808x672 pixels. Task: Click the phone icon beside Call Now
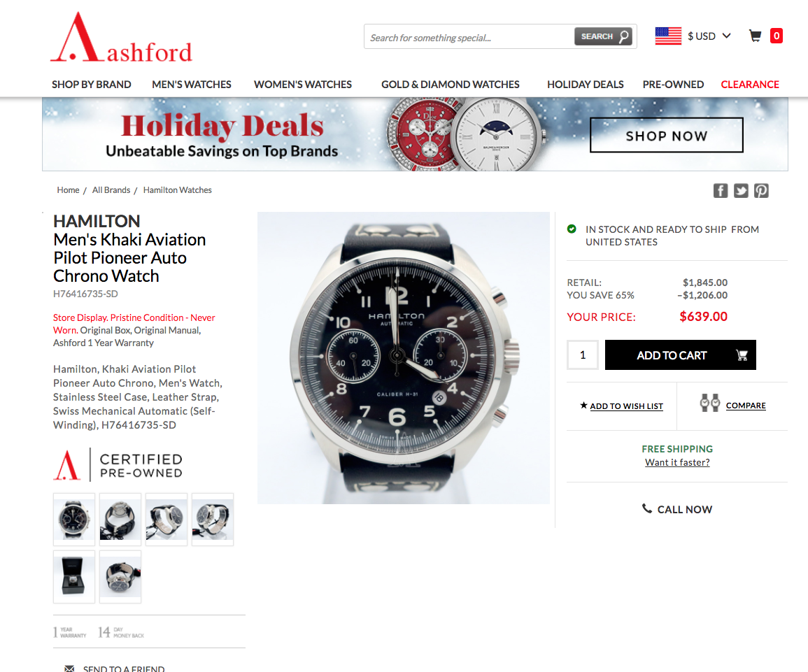(646, 509)
